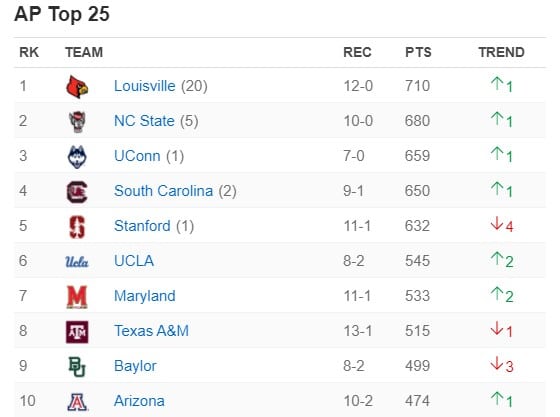Click the PTS column header

coord(418,52)
